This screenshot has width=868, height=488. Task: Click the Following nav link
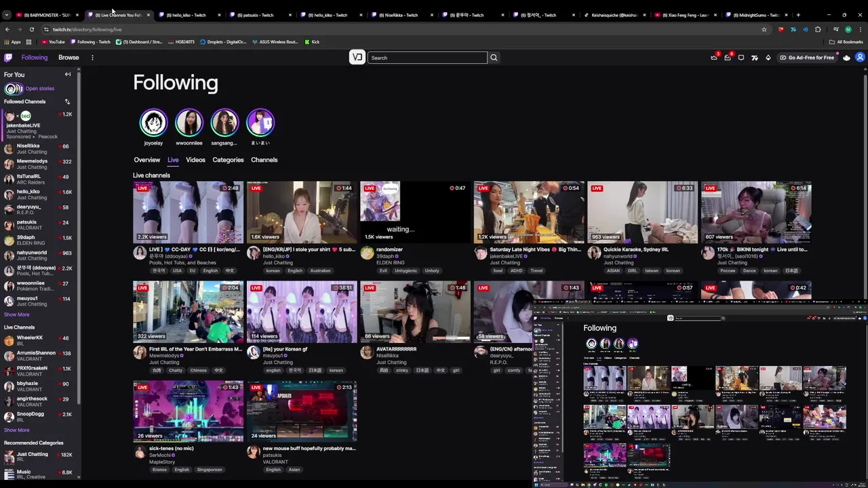point(34,58)
